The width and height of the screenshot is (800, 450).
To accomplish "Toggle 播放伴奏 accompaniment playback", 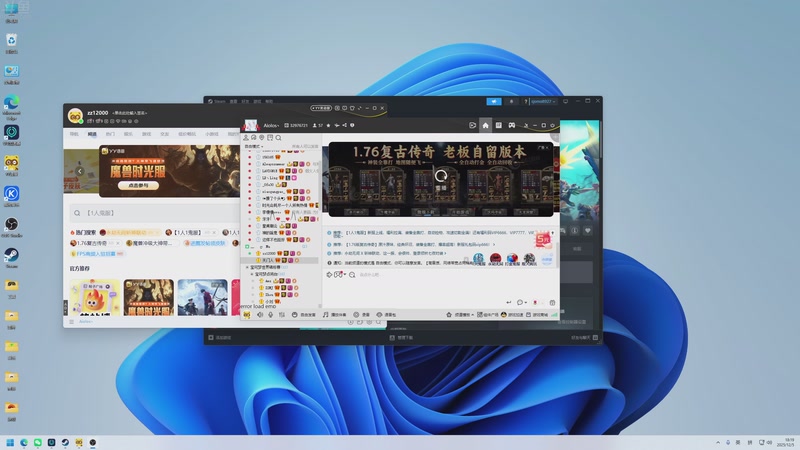I will [x=334, y=315].
